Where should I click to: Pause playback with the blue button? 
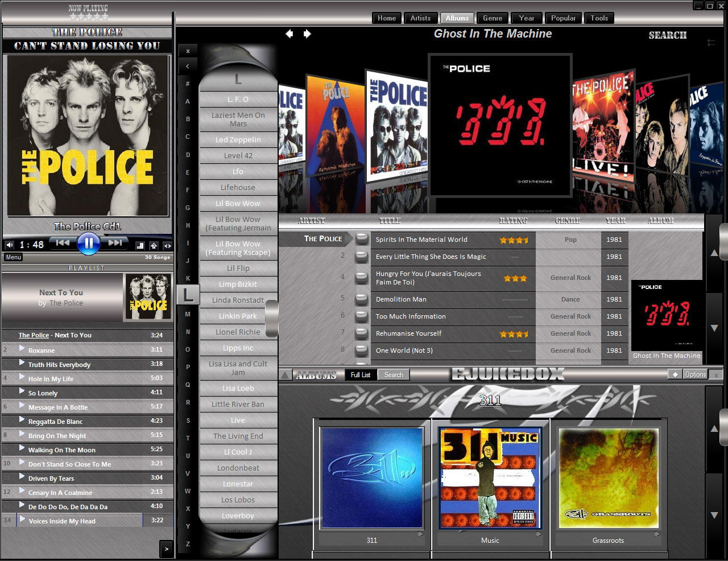click(x=88, y=244)
